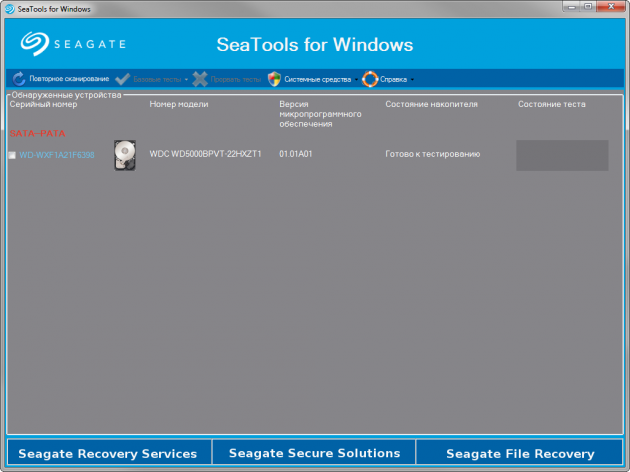Click firmware version 01.01A01
Image resolution: width=630 pixels, height=472 pixels.
296,154
